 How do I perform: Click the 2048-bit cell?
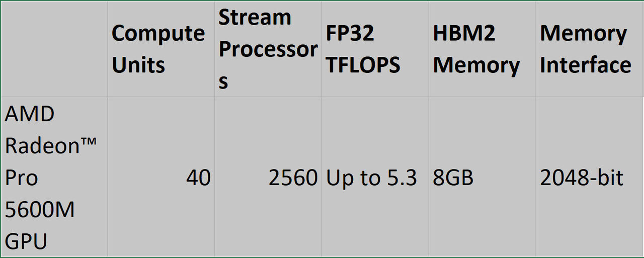[x=589, y=177]
